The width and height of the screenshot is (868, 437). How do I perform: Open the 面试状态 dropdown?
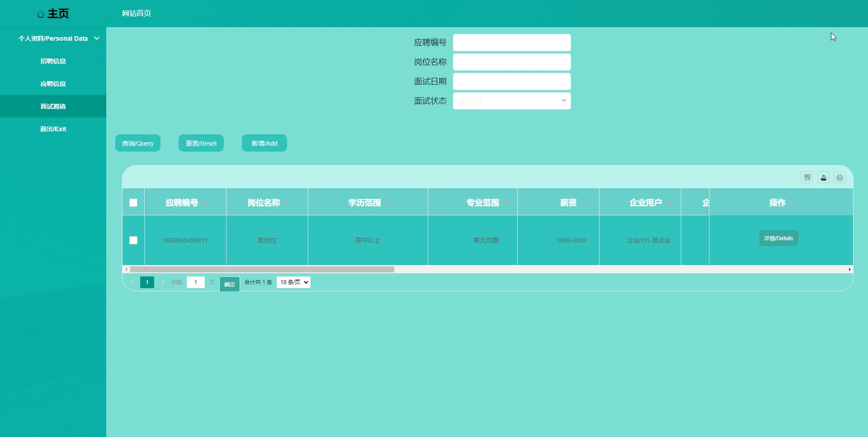[512, 101]
